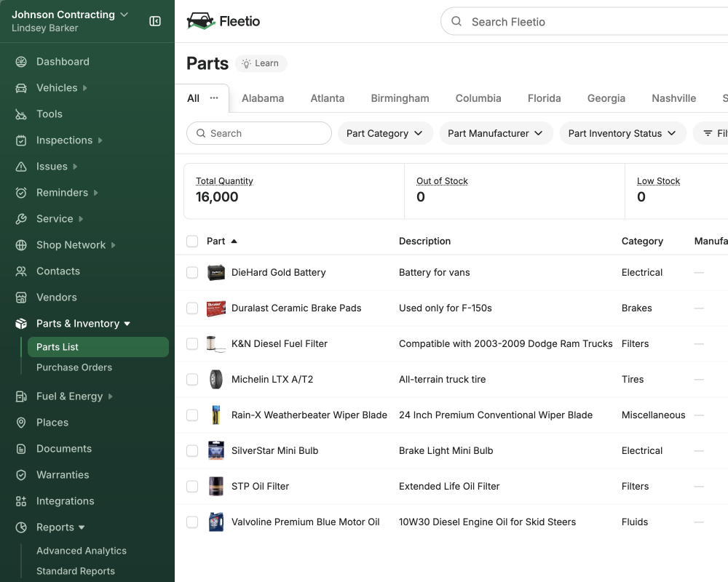Open Documents in the sidebar

coord(64,449)
